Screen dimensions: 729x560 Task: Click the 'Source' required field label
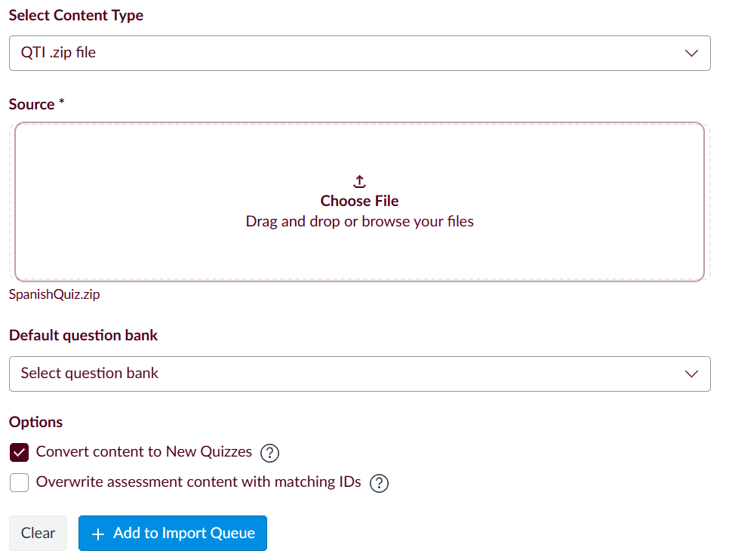[x=32, y=104]
